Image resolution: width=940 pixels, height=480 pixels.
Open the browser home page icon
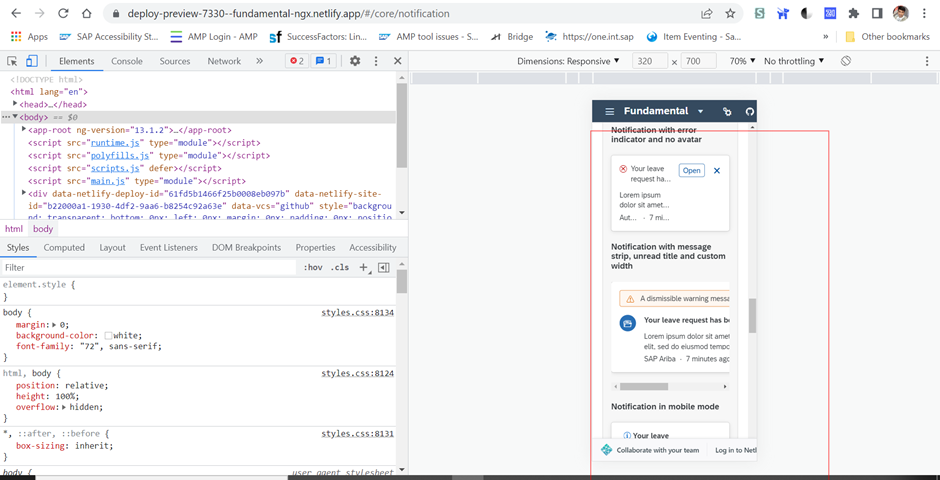[87, 13]
